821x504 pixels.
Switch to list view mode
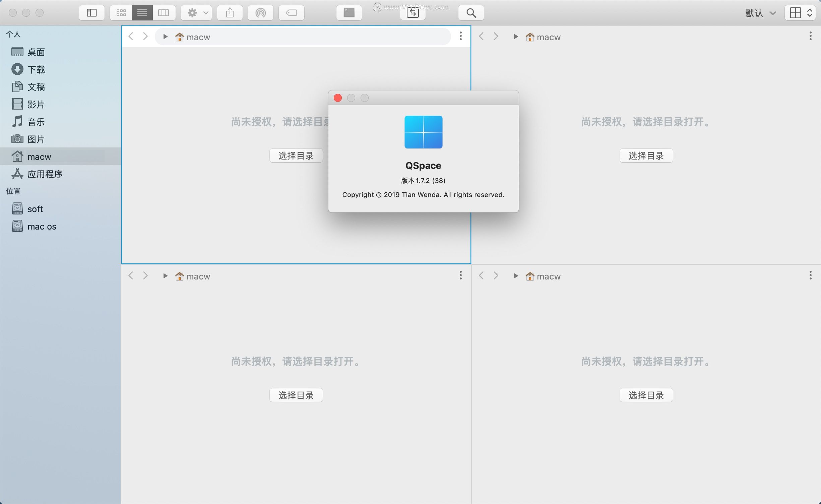click(142, 13)
